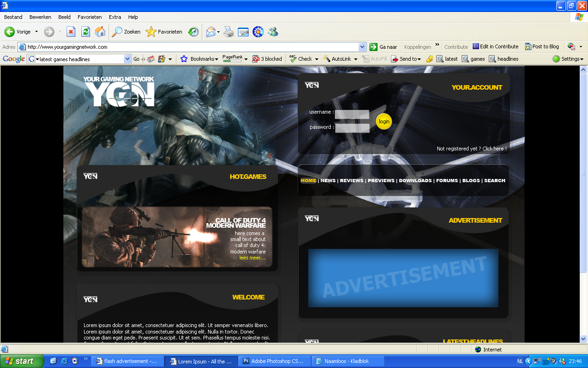Viewport: 588px width, 368px height.
Task: Select NEWS in the site navigation
Action: pos(328,180)
